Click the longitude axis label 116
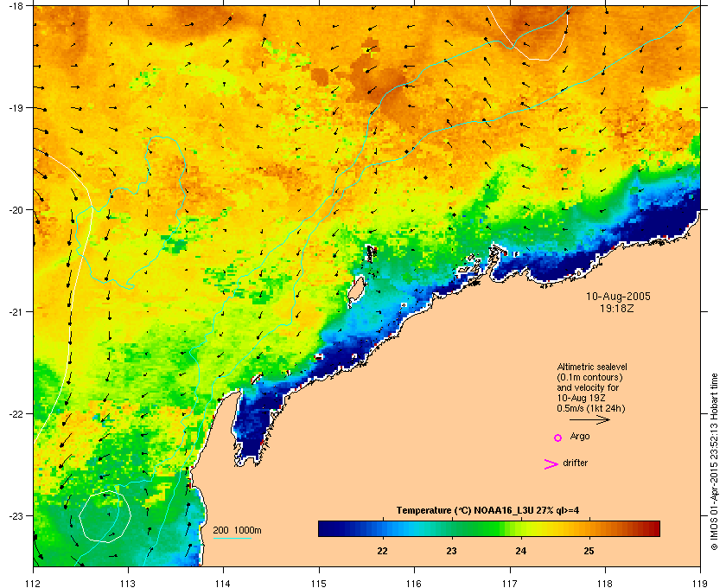The image size is (726, 588). (414, 584)
